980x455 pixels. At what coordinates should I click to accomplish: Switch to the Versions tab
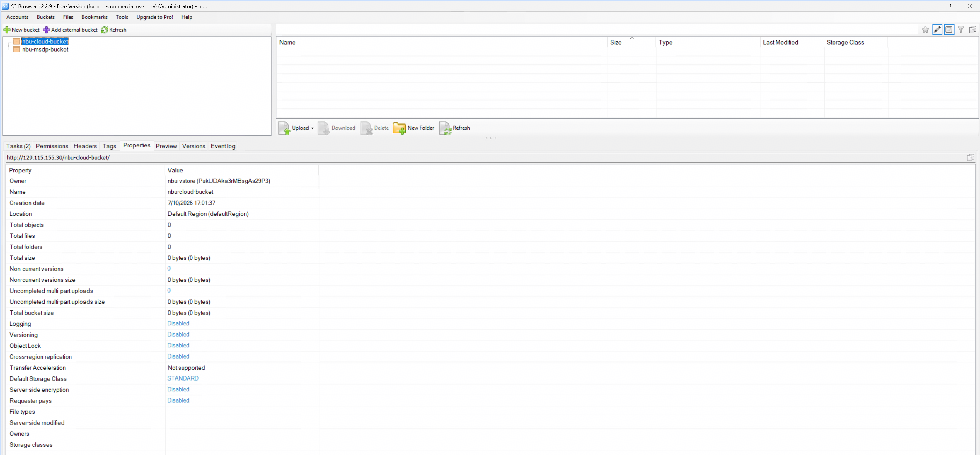[x=194, y=146]
